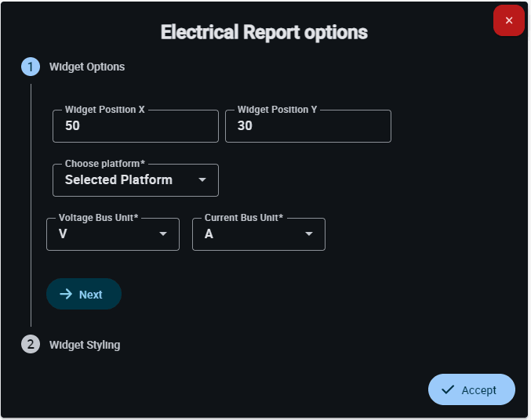The image size is (531, 420).
Task: Expand the Voltage Bus Unit selector
Action: tap(112, 234)
